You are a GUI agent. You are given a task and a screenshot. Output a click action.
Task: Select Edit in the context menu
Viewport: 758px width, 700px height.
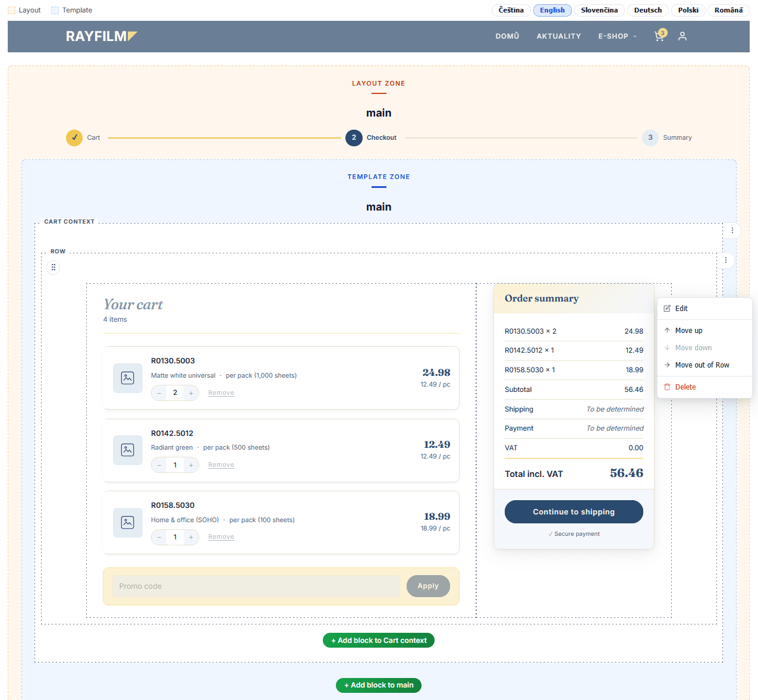(x=704, y=309)
